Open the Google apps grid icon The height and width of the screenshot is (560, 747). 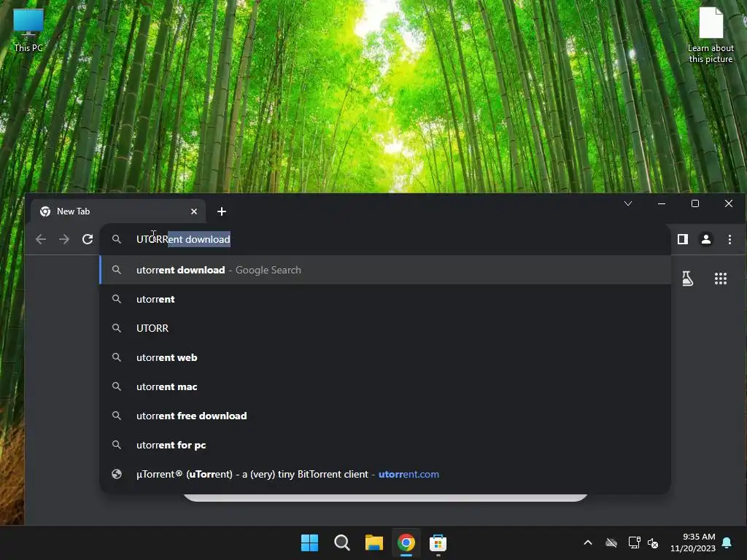(x=721, y=279)
